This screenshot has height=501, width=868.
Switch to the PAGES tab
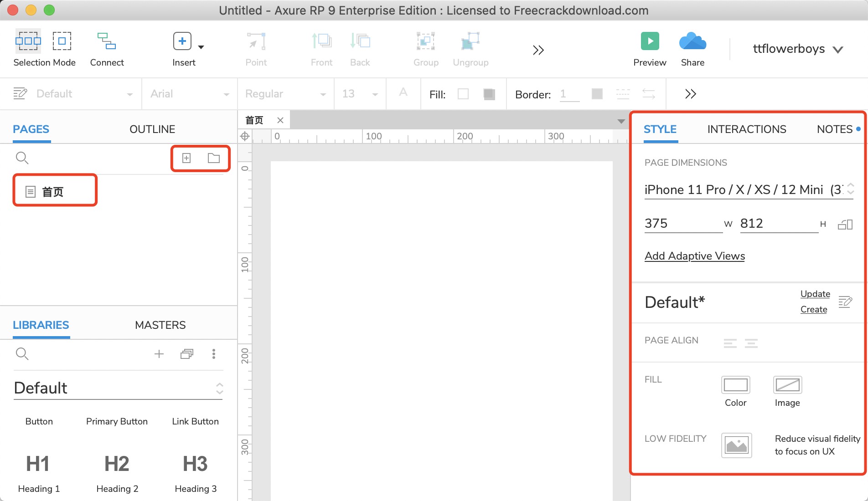click(31, 129)
